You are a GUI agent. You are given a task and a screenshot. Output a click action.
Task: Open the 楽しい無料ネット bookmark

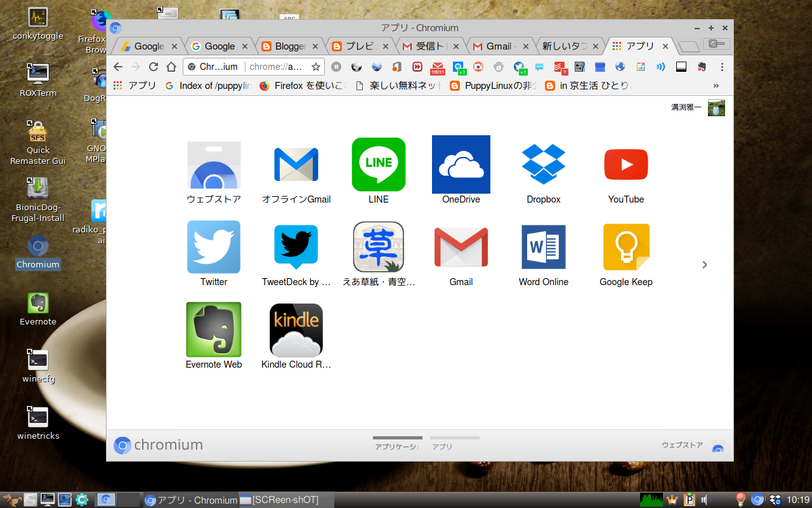point(398,86)
